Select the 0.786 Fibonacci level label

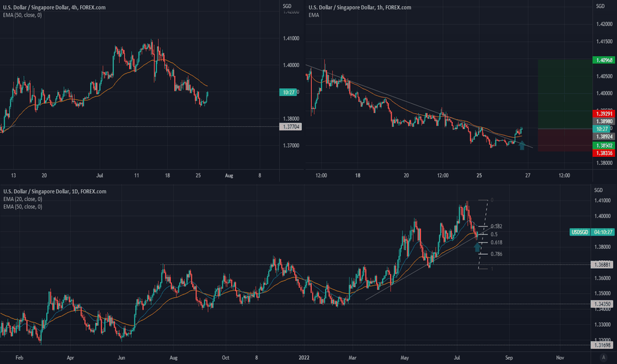[497, 254]
